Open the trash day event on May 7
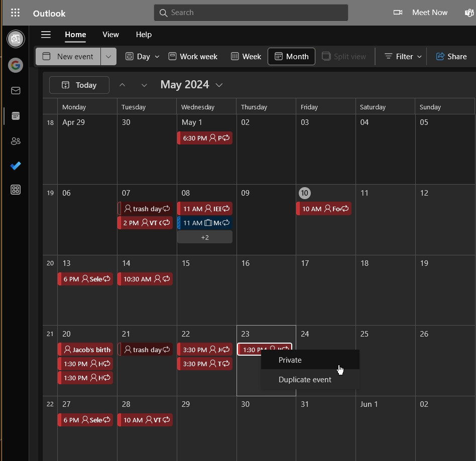This screenshot has width=476, height=461. [x=146, y=209]
